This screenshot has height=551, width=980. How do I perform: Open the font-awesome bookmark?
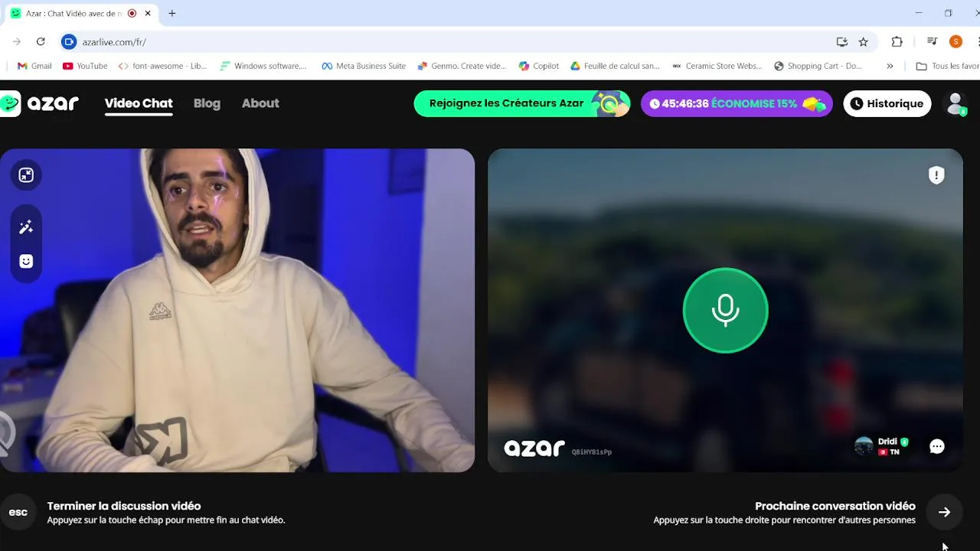tap(162, 66)
